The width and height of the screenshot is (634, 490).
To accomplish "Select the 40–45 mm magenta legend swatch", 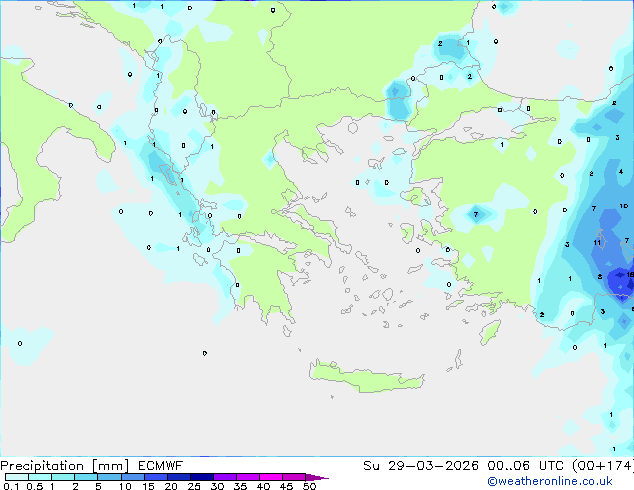I will click(271, 477).
